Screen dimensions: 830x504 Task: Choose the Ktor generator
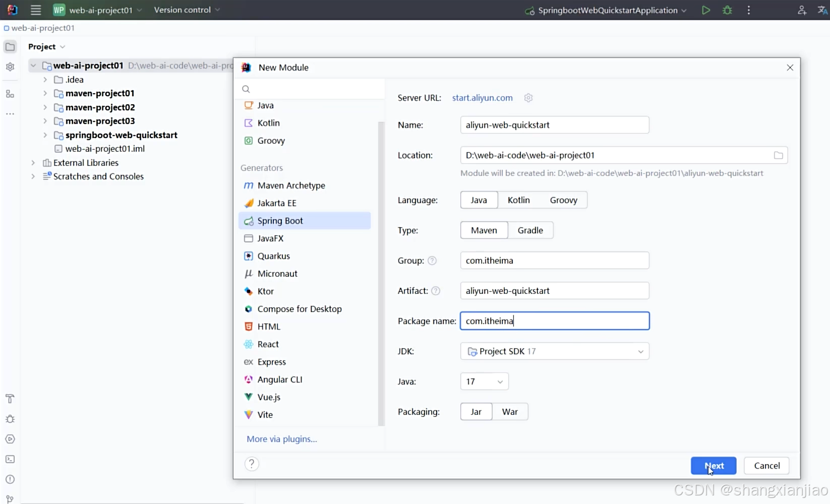[x=305, y=291]
